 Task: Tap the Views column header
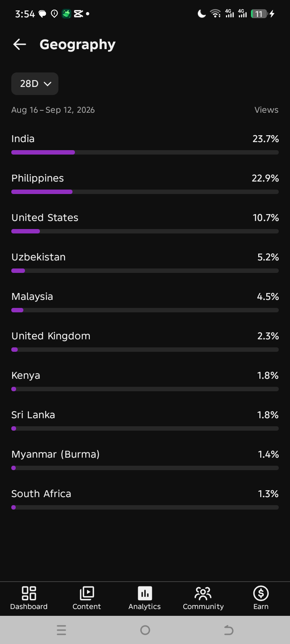tap(266, 110)
